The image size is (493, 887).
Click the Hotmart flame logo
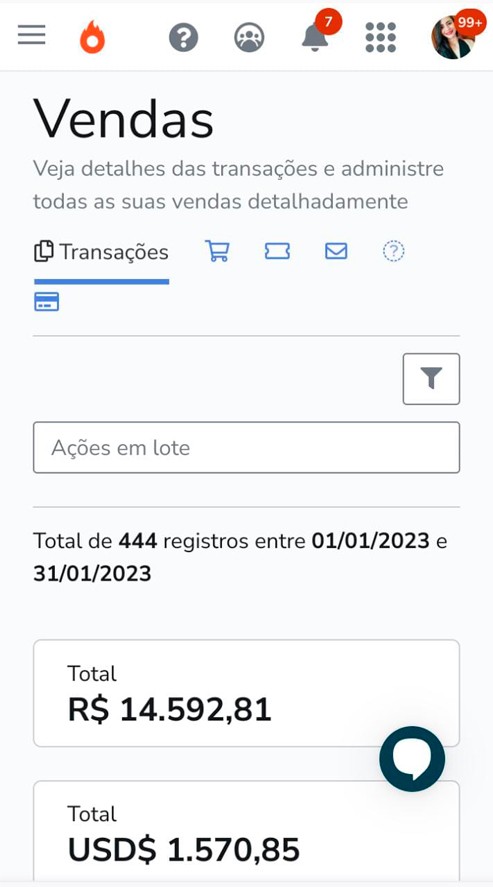click(x=92, y=37)
